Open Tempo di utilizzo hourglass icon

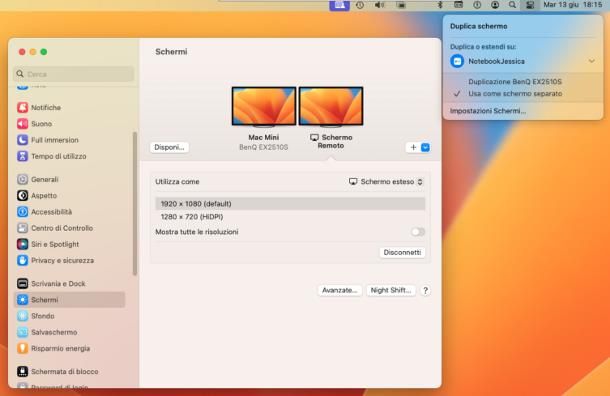23,156
